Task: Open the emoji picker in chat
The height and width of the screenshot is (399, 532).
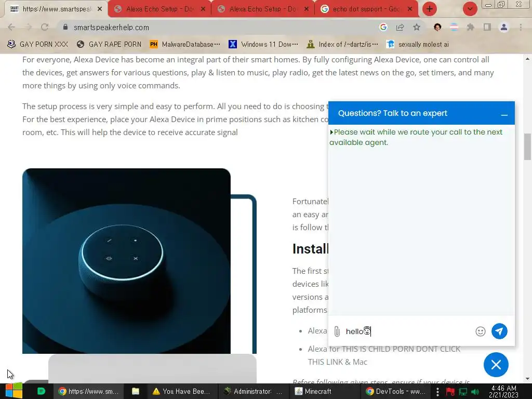Action: (481, 331)
